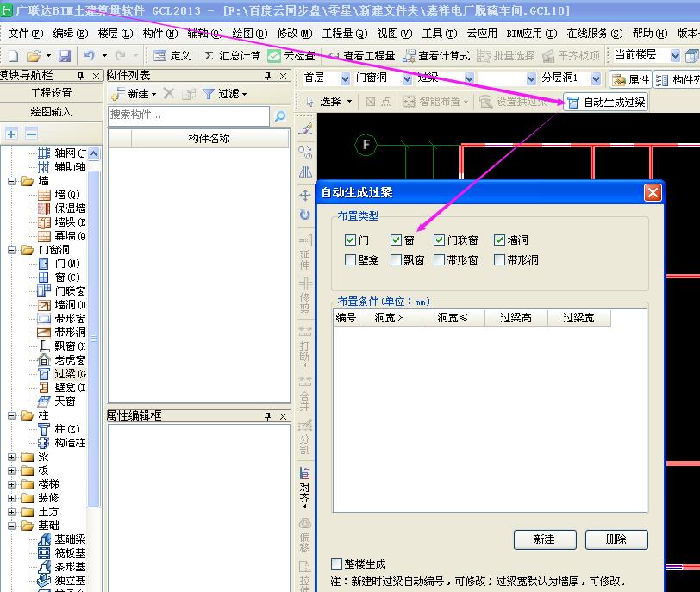This screenshot has width=700, height=592.
Task: Uncheck the 窗 checkbox in dialog
Action: coord(396,240)
